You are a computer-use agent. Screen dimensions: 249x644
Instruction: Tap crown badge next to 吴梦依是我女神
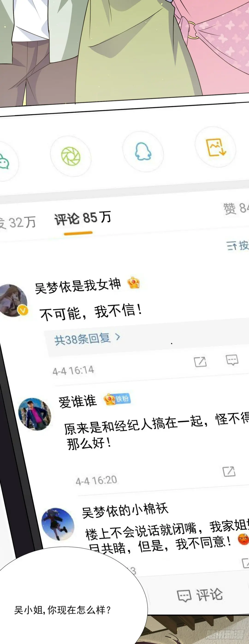[x=133, y=283]
